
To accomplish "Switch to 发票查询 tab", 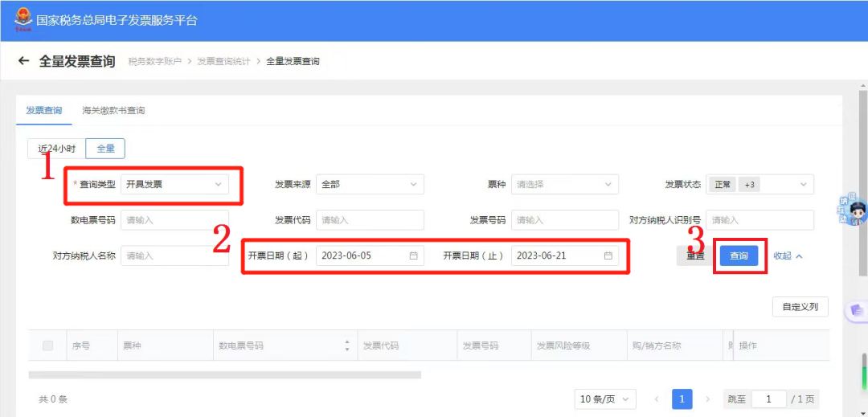I will (x=43, y=110).
